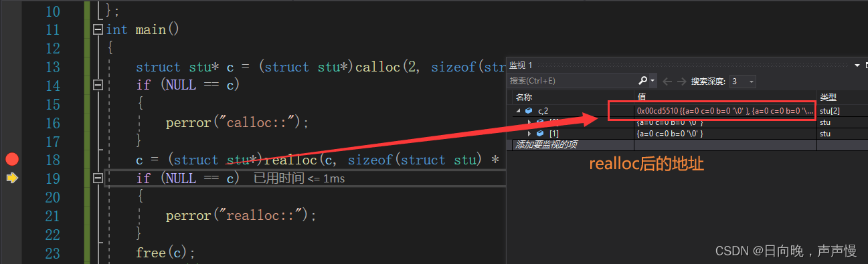Image resolution: width=868 pixels, height=264 pixels.
Task: Select the 监视 1 panel title tab
Action: pyautogui.click(x=521, y=65)
